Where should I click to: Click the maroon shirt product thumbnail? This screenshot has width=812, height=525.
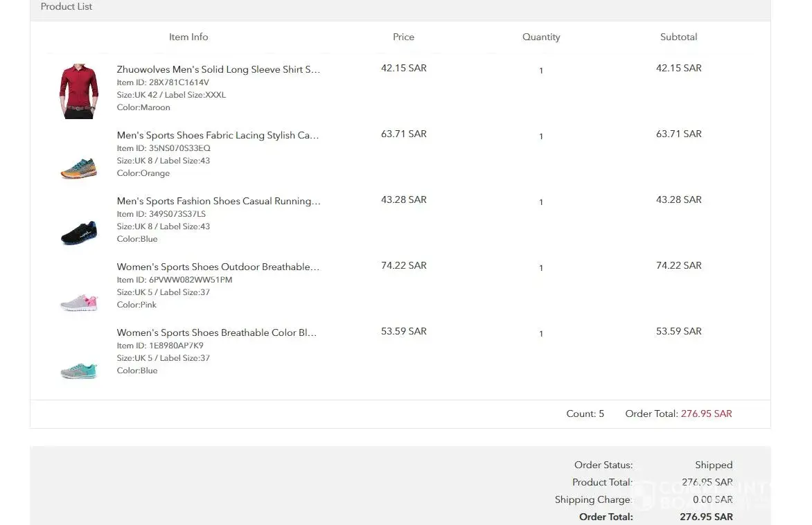(77, 91)
